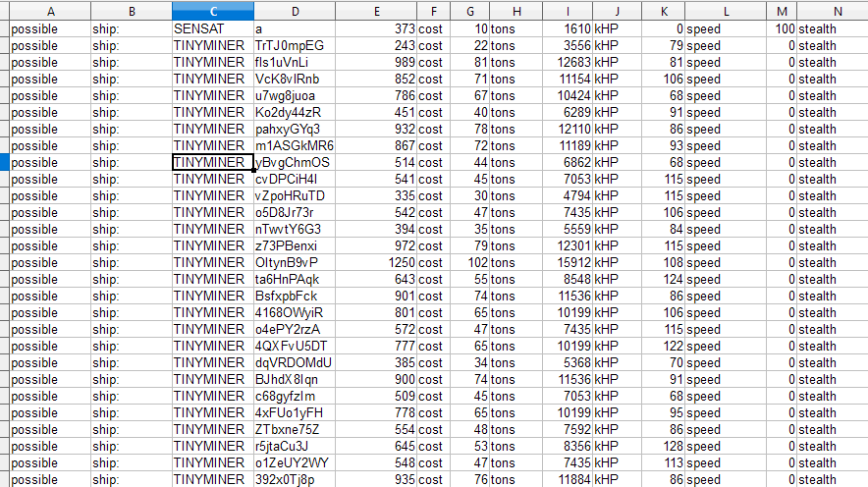868x487 pixels.
Task: Click the nTwvtY6G3 cell
Action: pyautogui.click(x=295, y=229)
